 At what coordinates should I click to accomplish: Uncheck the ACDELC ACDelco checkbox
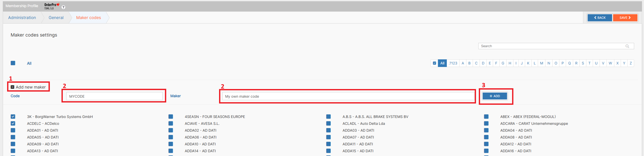[x=13, y=124]
